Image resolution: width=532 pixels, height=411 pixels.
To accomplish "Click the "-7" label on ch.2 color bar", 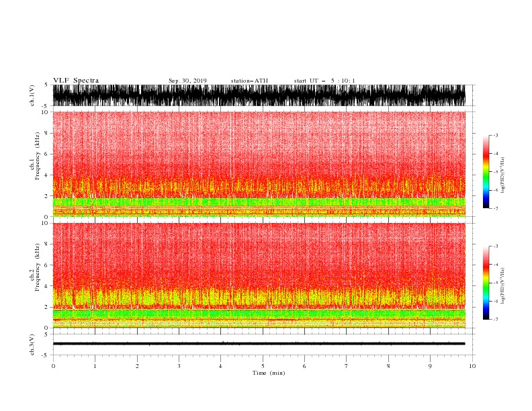I will pos(495,320).
